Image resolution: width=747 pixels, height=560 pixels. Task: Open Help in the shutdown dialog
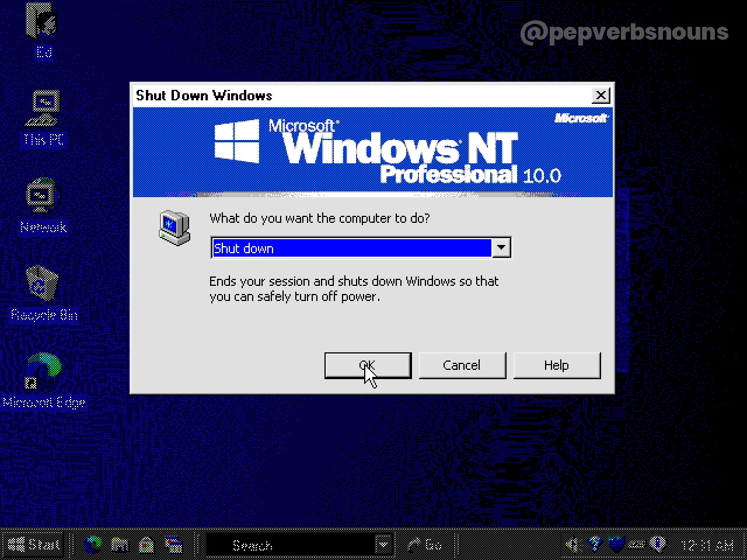556,365
